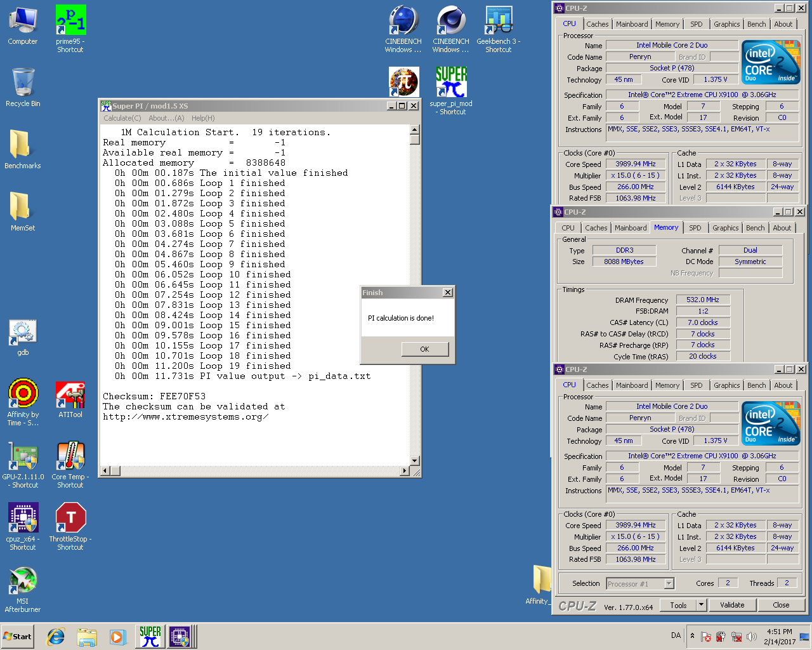This screenshot has height=650, width=812.
Task: Click Super PI vertical scrollbar up arrow
Action: point(415,130)
